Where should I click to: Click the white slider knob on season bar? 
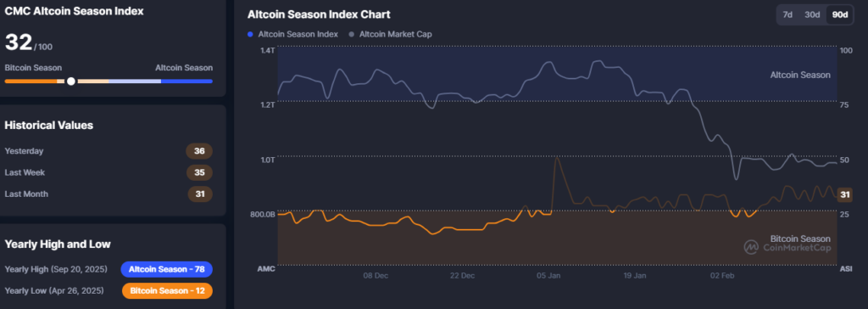[x=71, y=81]
